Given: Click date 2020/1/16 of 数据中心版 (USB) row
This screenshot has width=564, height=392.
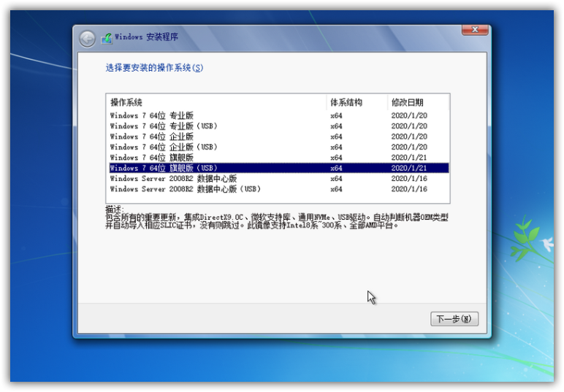Looking at the screenshot, I should point(409,189).
